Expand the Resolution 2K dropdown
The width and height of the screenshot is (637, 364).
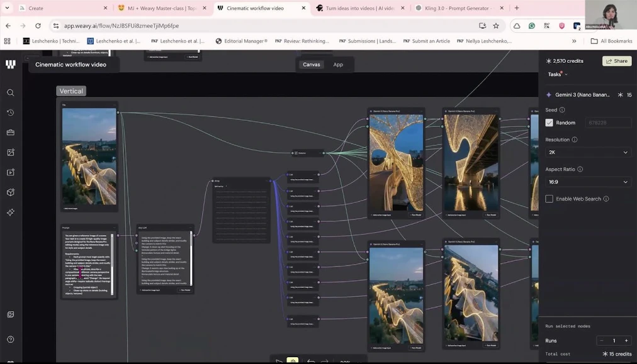tap(588, 152)
